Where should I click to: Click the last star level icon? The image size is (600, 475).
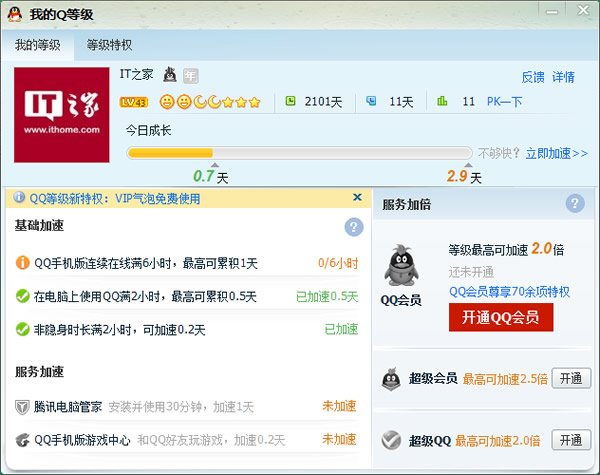pos(254,102)
